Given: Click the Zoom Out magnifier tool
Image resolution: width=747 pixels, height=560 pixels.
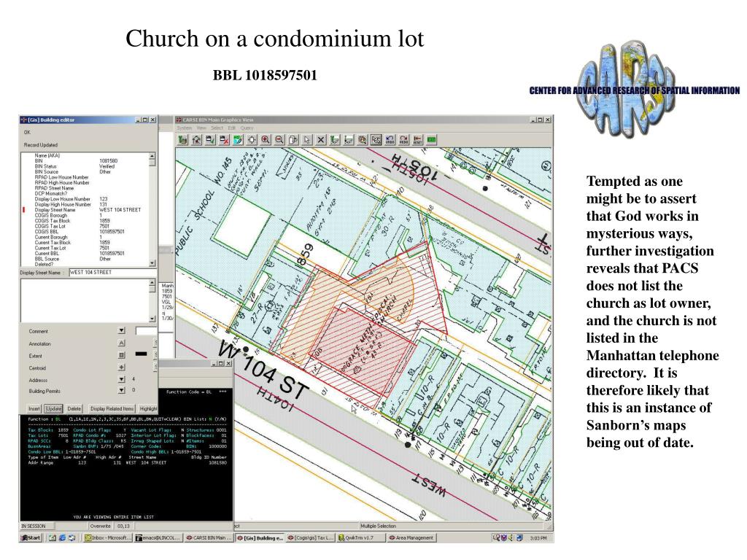Looking at the screenshot, I should [279, 139].
